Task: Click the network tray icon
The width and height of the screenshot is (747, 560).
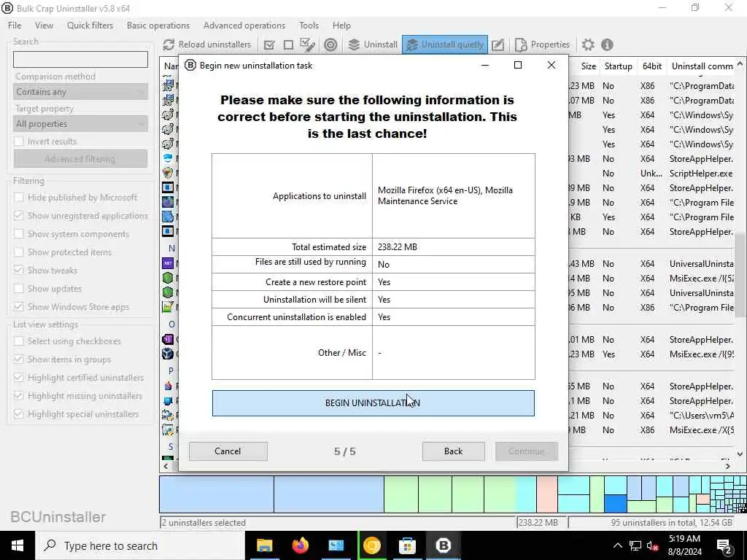Action: [635, 545]
